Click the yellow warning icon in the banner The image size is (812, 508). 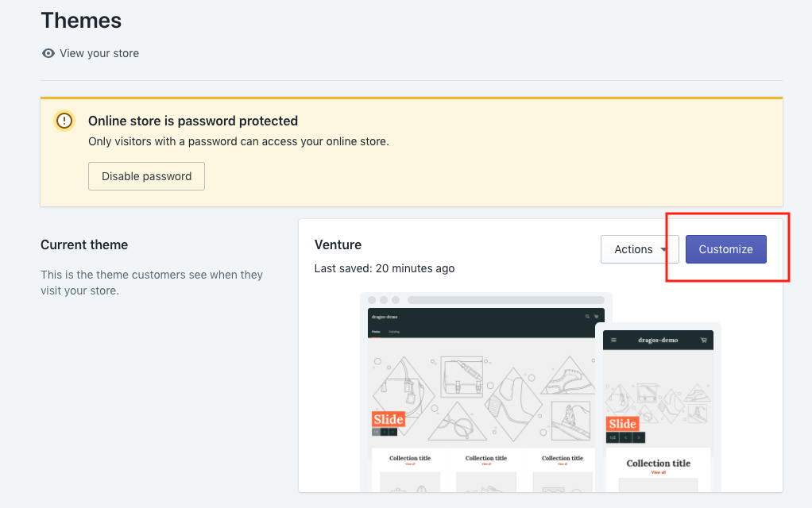tap(64, 121)
